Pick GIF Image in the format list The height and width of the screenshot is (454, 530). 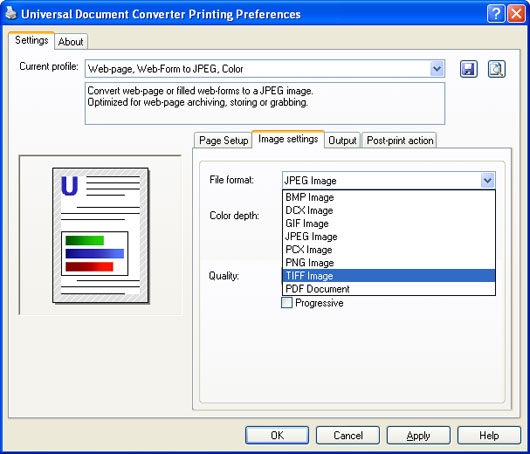389,223
